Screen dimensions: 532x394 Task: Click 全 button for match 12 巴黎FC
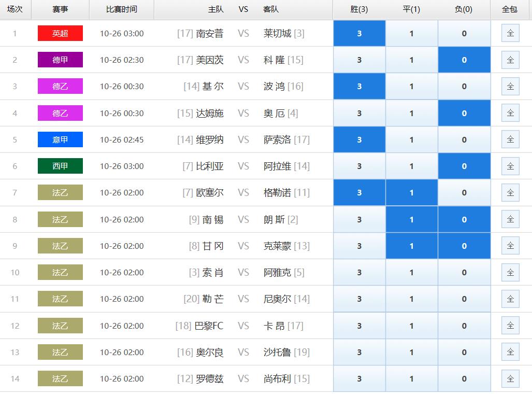click(510, 326)
